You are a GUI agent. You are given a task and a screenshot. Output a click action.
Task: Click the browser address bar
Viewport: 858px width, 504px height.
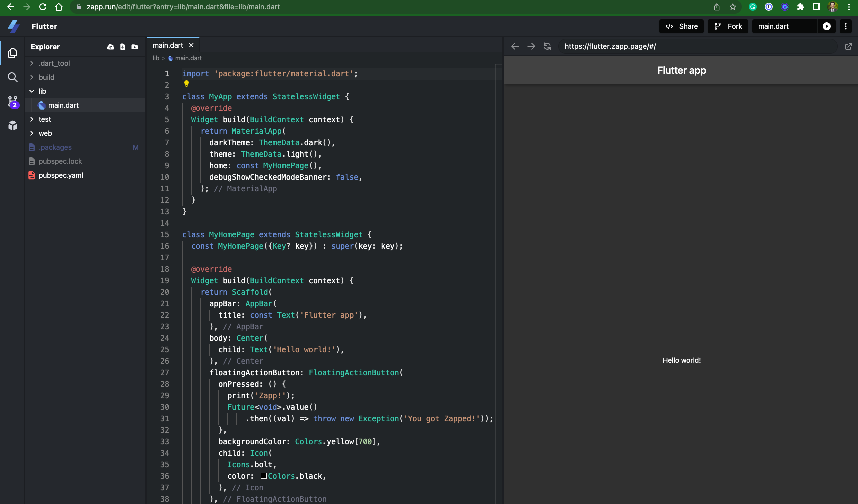pos(390,7)
